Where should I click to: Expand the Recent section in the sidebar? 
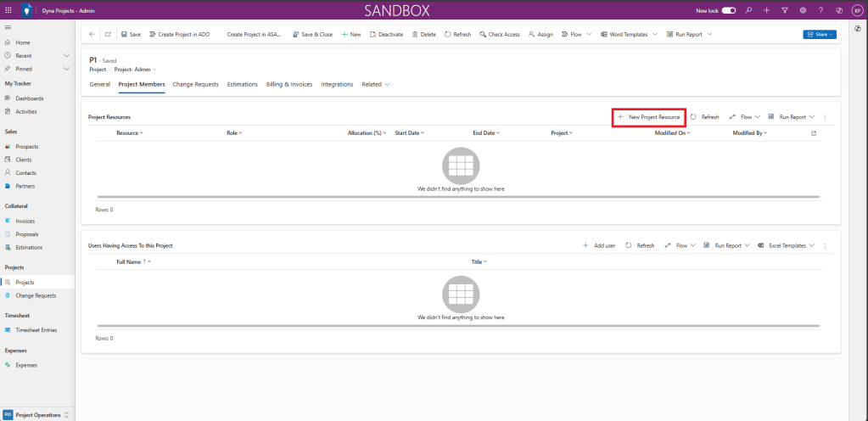[66, 55]
